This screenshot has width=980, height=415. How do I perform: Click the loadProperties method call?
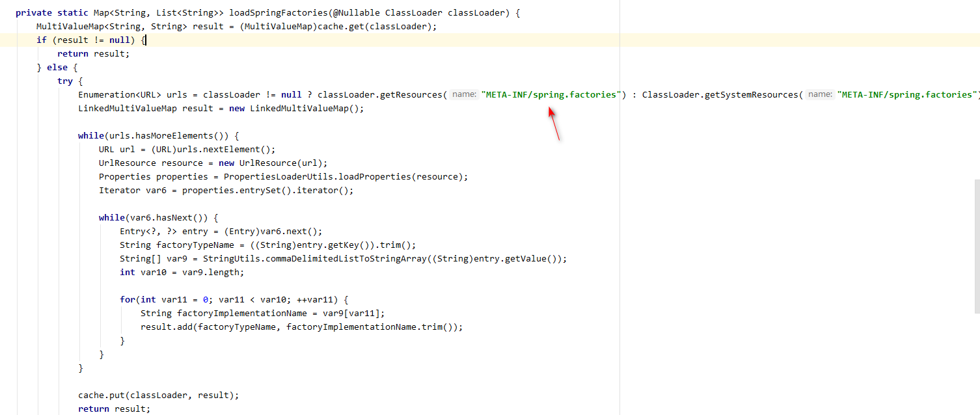click(375, 176)
